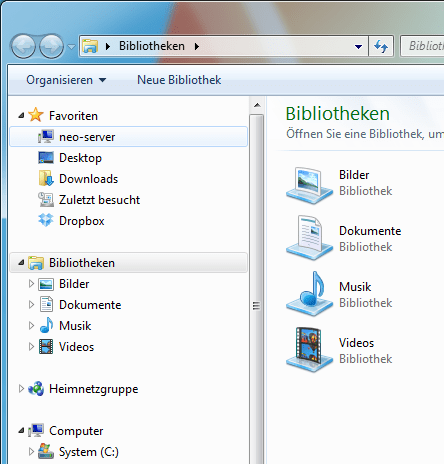
Task: Collapse the Favoriten section
Action: pos(21,116)
